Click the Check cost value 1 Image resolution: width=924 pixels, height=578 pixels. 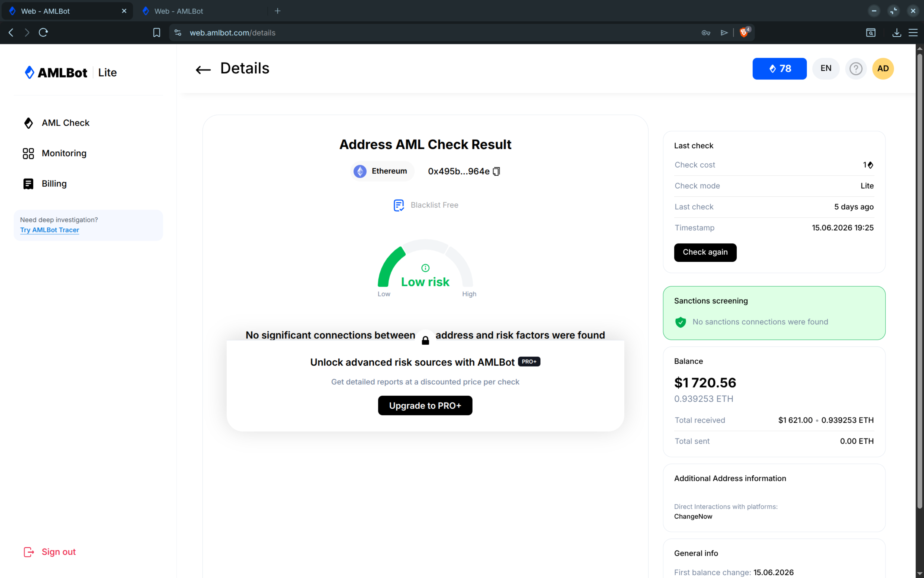[x=868, y=165]
